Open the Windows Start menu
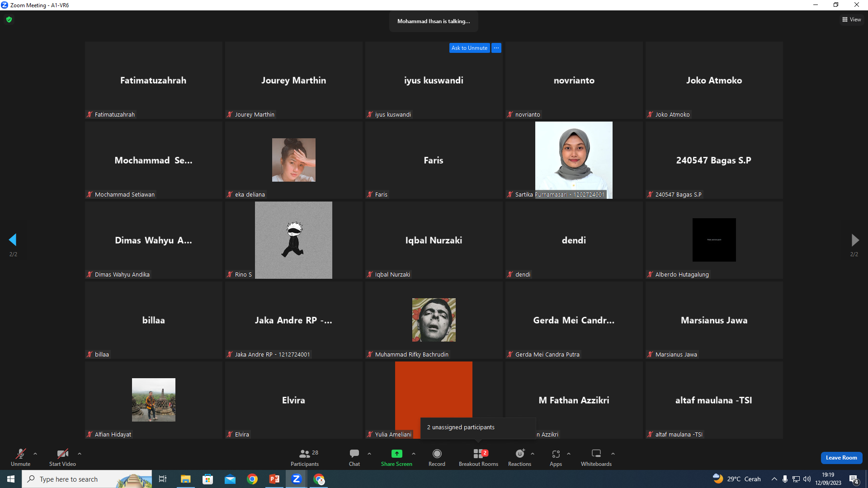This screenshot has width=868, height=488. [x=11, y=479]
